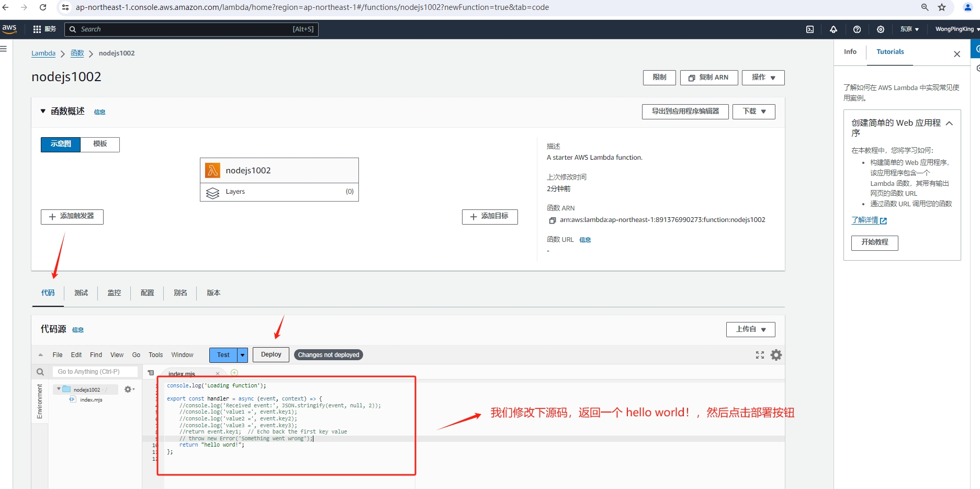Screen dimensions: 980x489
Task: Open the 下载 download dropdown
Action: [754, 112]
